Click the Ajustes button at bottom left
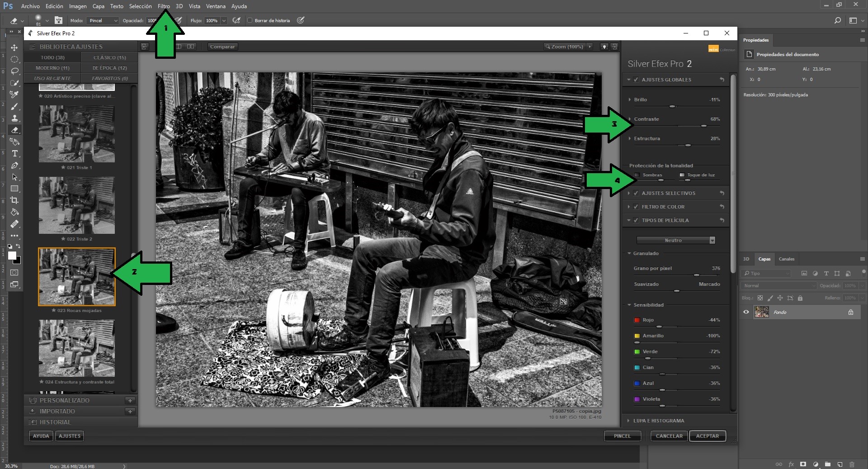The height and width of the screenshot is (469, 868). pos(70,436)
